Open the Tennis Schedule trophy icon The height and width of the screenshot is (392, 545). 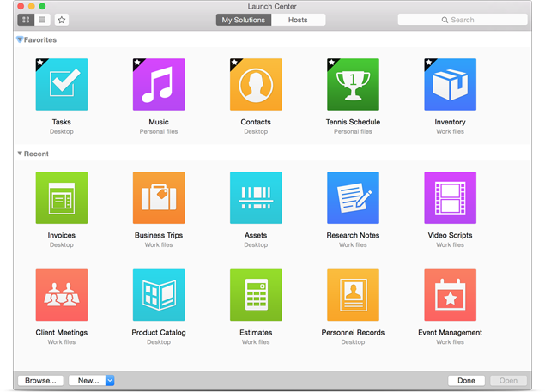[353, 85]
